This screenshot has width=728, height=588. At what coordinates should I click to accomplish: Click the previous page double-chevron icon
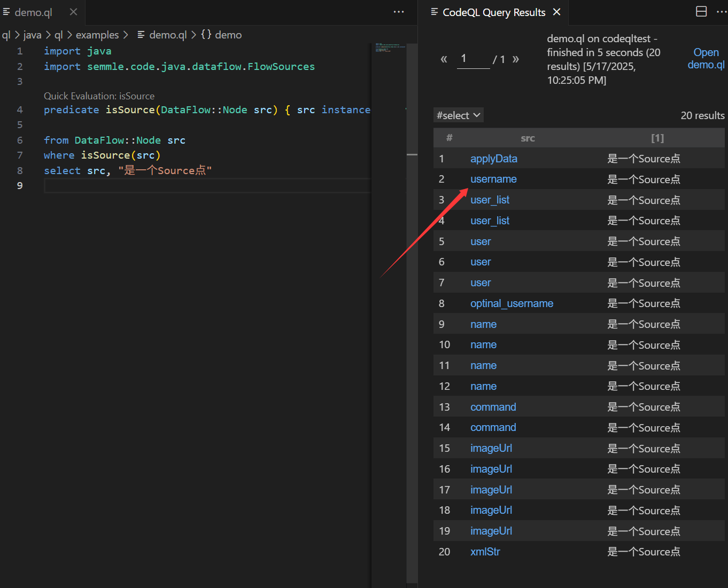tap(444, 59)
